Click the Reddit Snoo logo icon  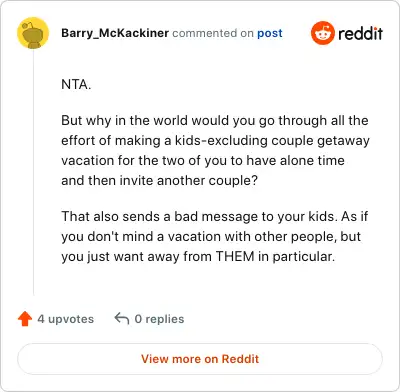click(322, 33)
